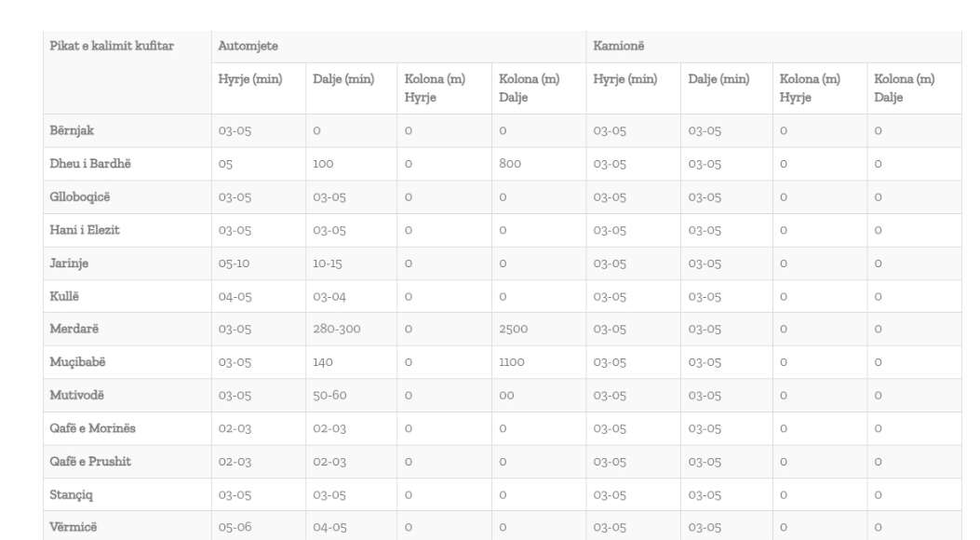Viewport: 980px width, 540px height.
Task: Select the Muçibabë column value 1100
Action: click(511, 362)
